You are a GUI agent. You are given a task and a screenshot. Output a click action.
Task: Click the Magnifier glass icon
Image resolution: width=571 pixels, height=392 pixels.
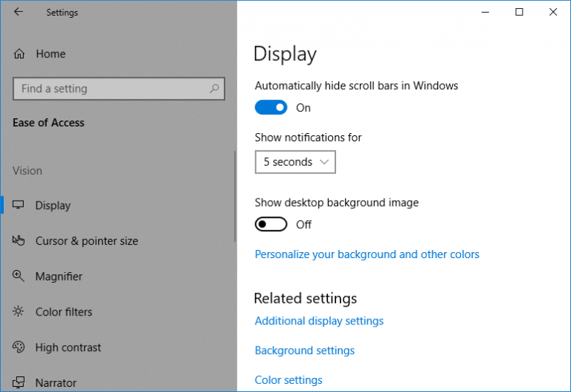click(18, 276)
